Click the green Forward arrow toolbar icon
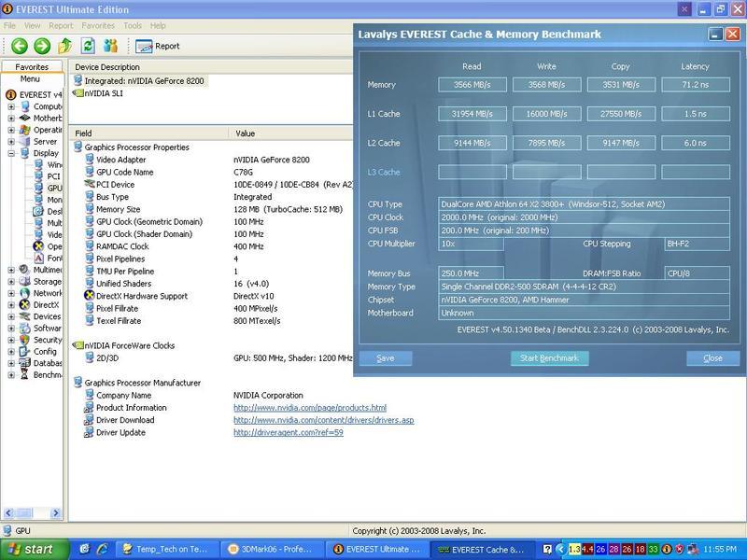This screenshot has height=560, width=747. (x=42, y=46)
